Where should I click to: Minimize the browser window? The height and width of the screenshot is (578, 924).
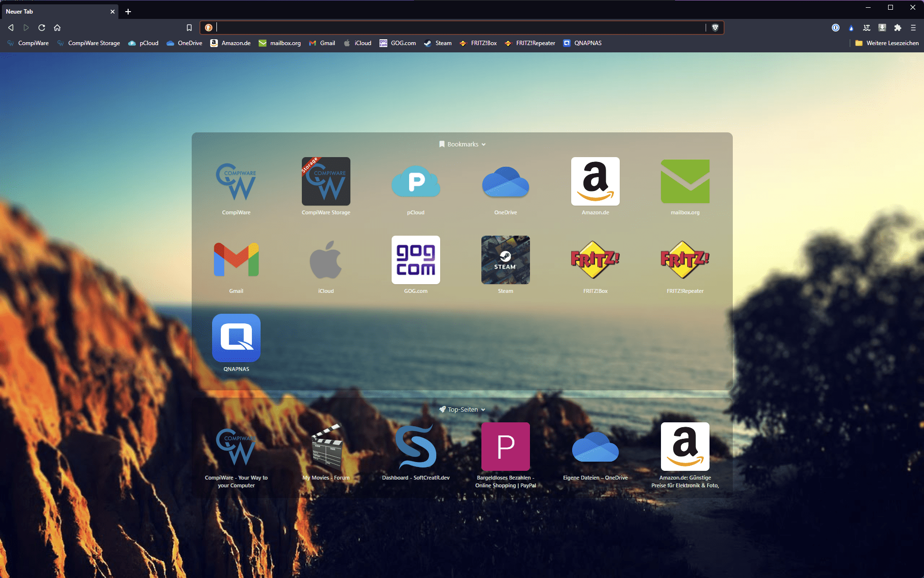868,7
